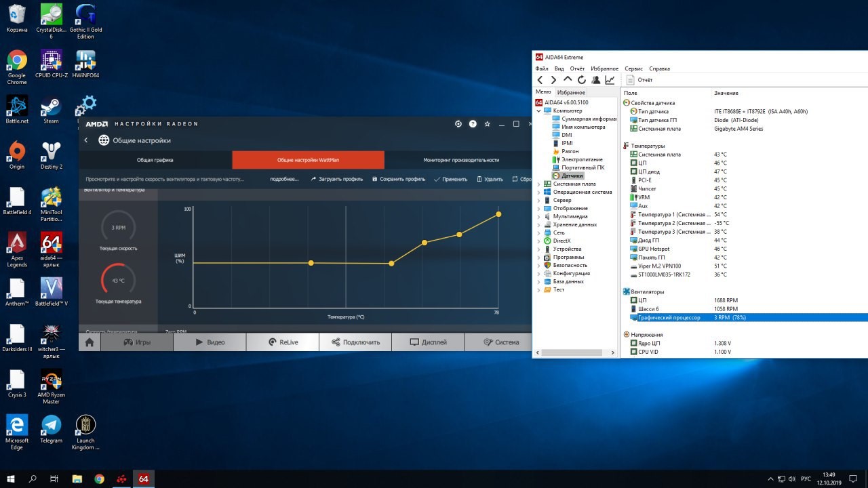Select the Origin desktop icon
The width and height of the screenshot is (868, 488).
17,155
